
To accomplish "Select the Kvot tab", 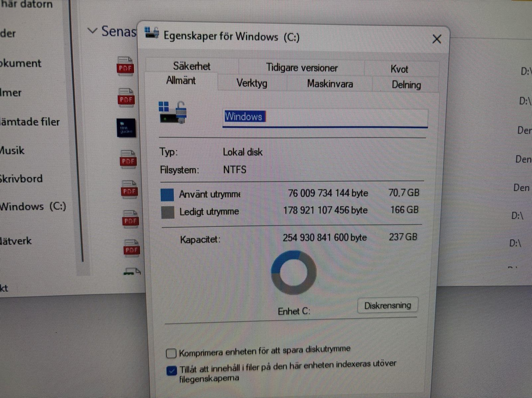I will coord(399,69).
